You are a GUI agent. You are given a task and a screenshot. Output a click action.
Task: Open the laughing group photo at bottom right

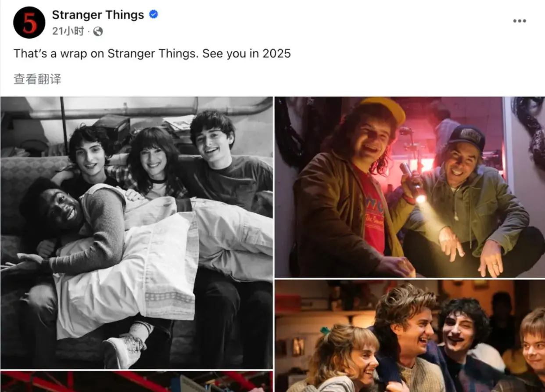point(410,336)
